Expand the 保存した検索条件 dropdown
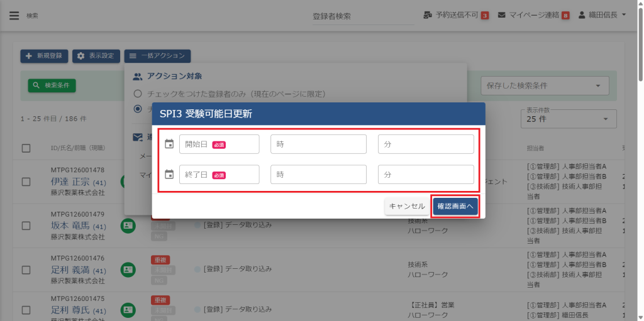 pos(545,85)
